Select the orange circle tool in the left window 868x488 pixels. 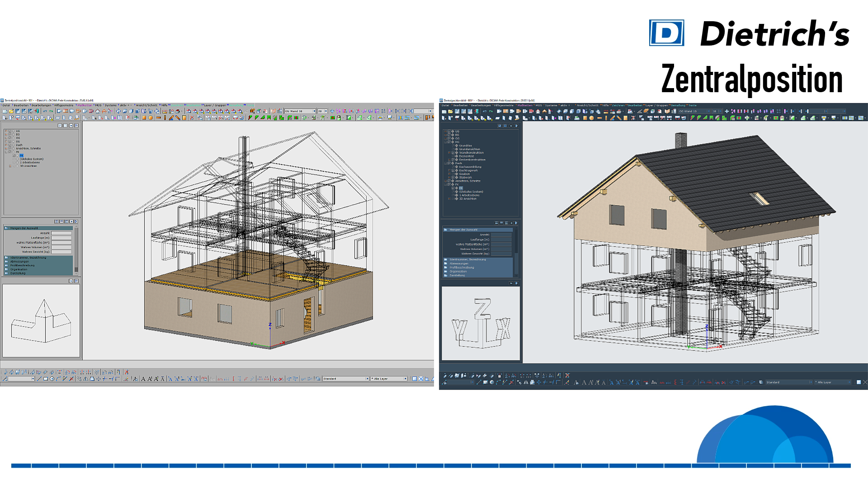(x=151, y=117)
